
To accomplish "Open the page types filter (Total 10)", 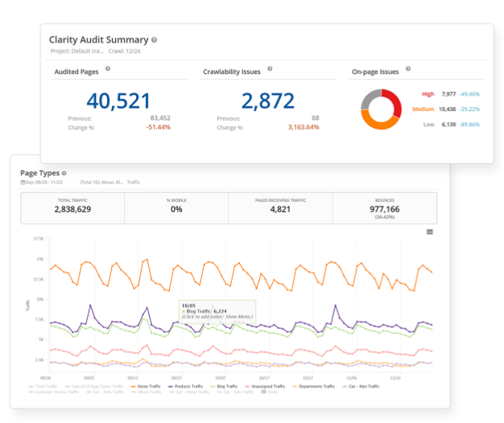I will tap(101, 183).
